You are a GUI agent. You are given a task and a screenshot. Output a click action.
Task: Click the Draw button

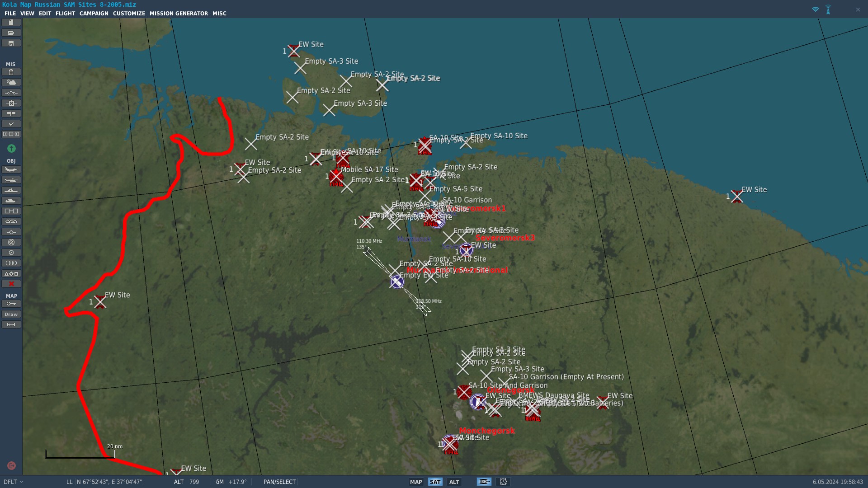coord(11,314)
